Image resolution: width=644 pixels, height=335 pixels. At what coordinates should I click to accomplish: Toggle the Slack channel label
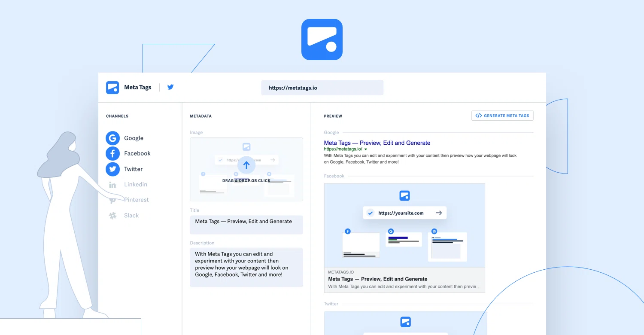[x=131, y=216]
